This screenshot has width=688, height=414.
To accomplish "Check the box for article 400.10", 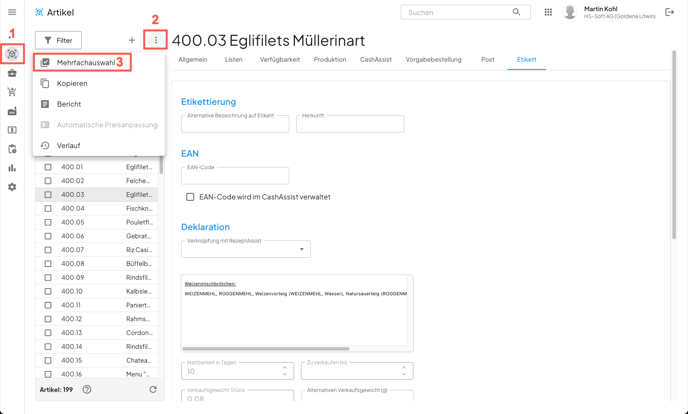I will [48, 291].
